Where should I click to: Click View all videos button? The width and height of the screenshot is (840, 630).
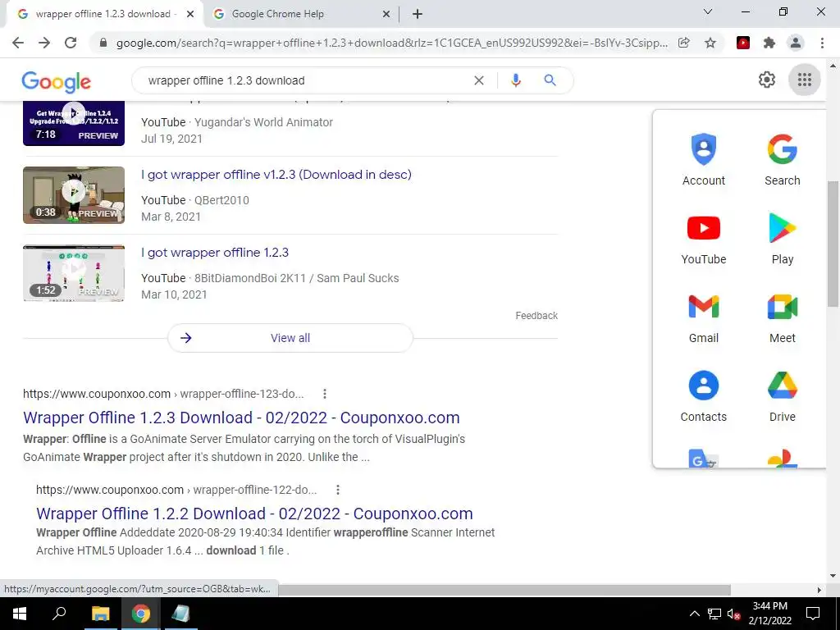290,338
